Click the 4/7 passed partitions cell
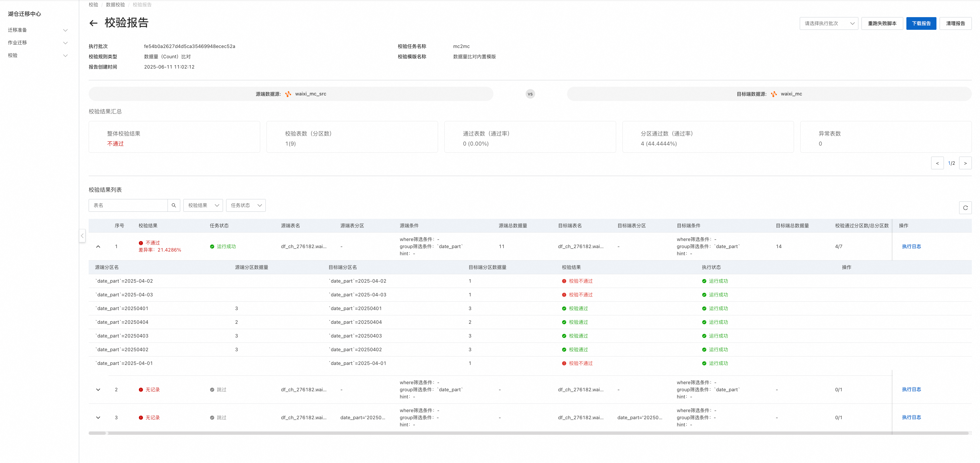This screenshot has height=463, width=980. pos(839,247)
